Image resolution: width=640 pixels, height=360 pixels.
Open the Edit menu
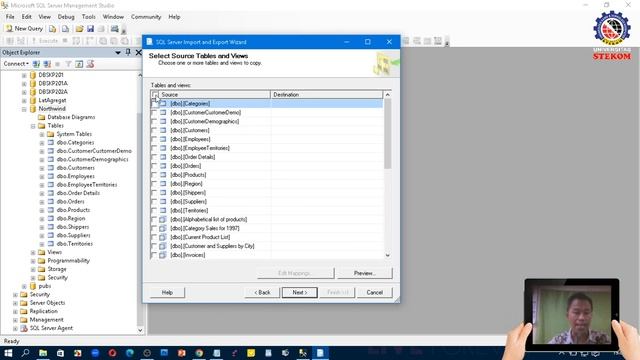click(x=27, y=17)
